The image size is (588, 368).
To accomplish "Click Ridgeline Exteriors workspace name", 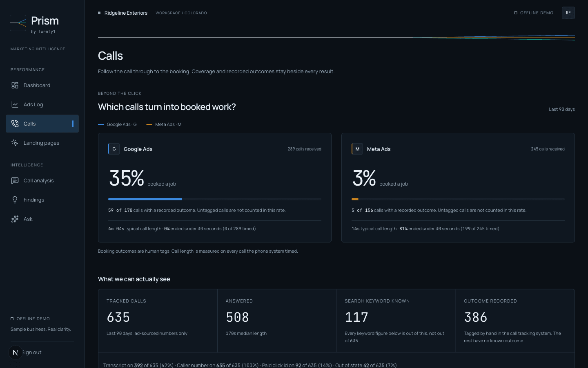I will (126, 13).
